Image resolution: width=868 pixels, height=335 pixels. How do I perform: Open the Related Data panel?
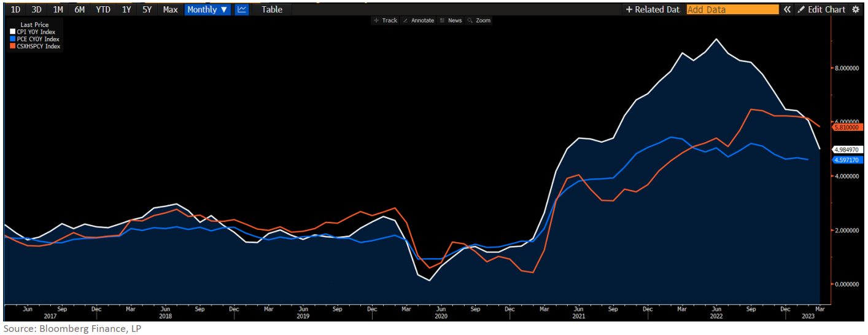653,9
